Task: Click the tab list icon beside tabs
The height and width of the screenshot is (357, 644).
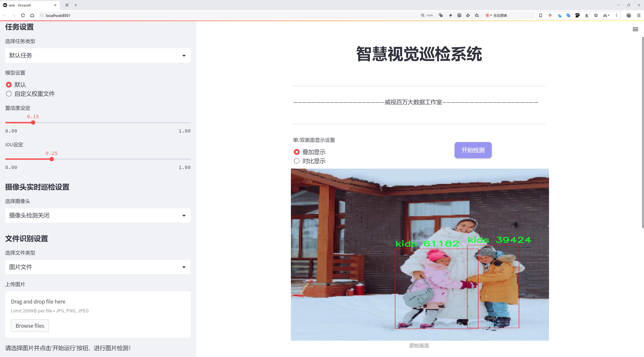Action: pos(67,5)
